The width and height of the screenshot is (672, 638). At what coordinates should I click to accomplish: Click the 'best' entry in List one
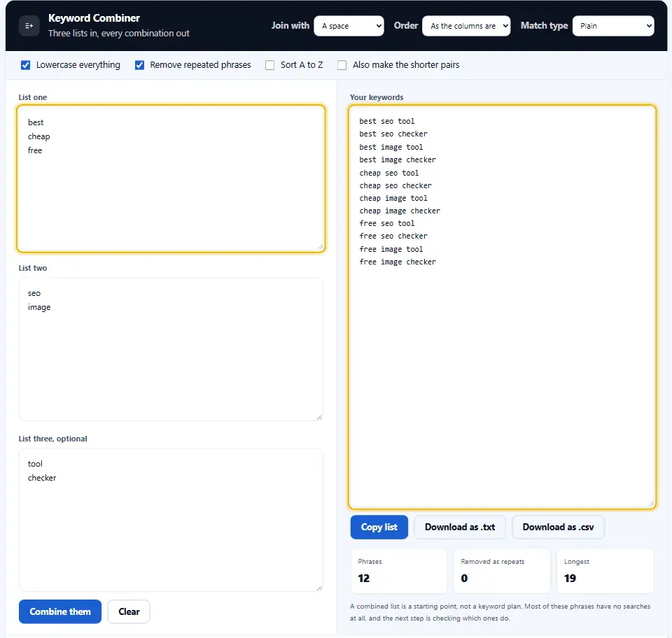(x=36, y=122)
